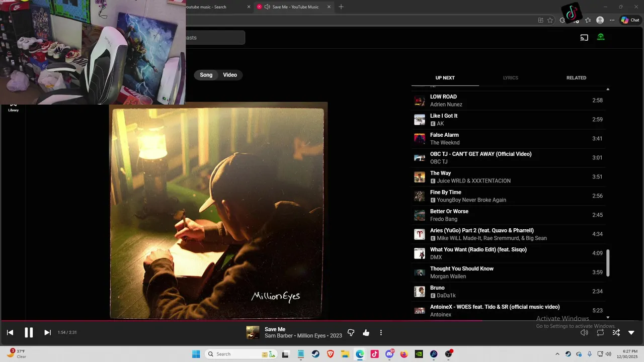644x362 pixels.
Task: Click the green account avatar icon
Action: [x=601, y=37]
